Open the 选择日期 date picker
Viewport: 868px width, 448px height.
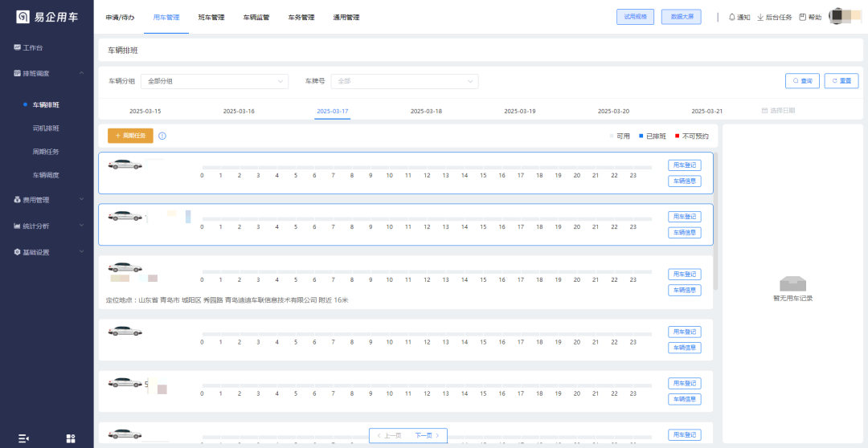778,111
